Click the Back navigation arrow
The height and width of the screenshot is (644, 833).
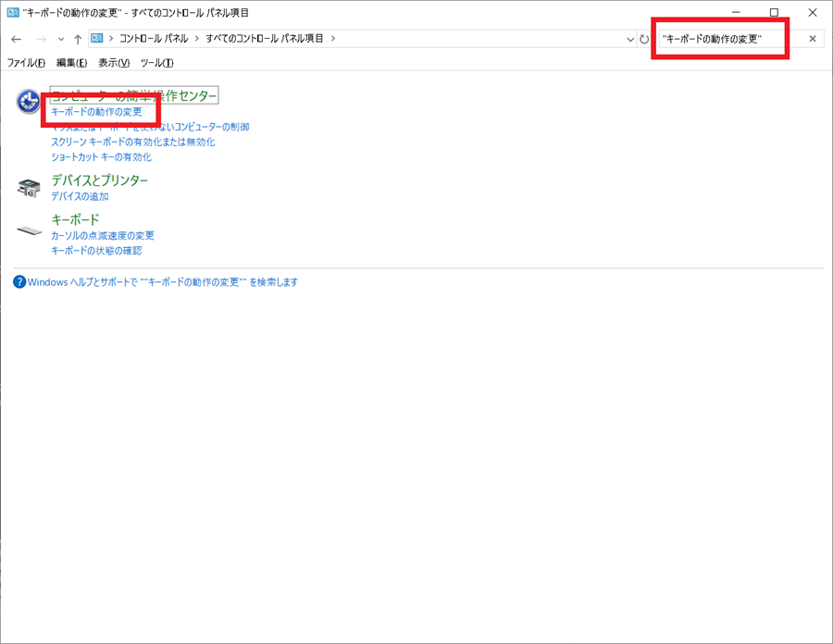(x=16, y=39)
